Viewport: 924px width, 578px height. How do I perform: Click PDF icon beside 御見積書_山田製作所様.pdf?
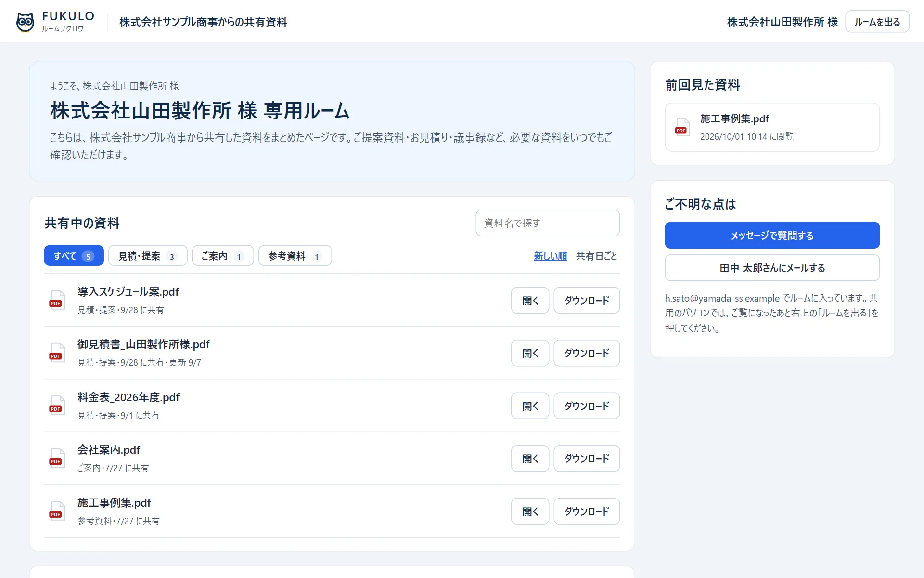pos(57,353)
